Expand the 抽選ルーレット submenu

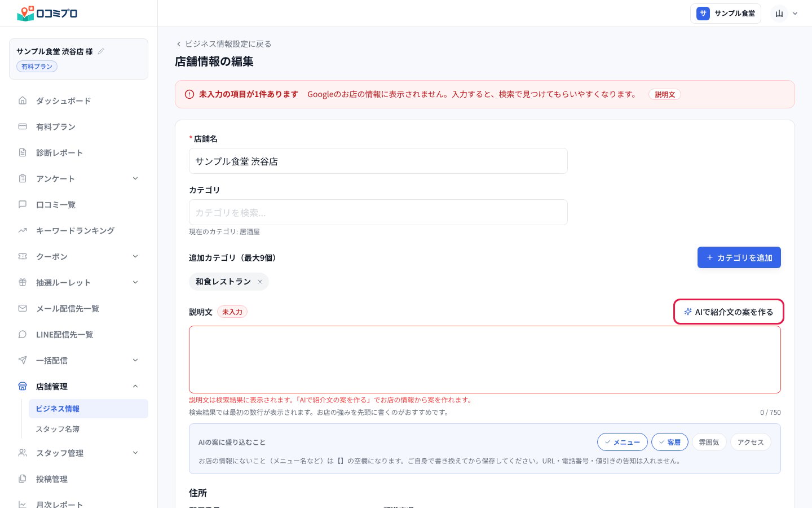click(135, 282)
